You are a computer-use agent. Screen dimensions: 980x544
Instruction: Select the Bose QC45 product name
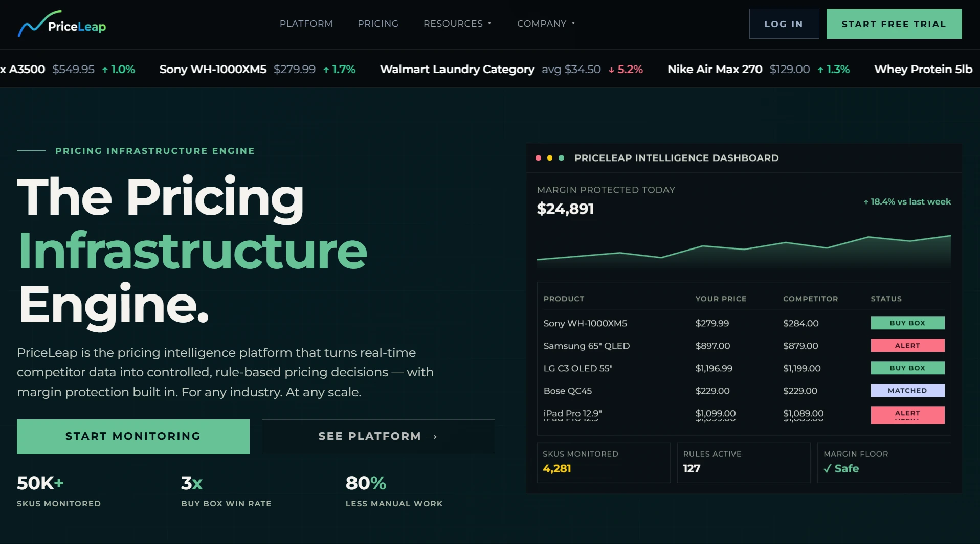[567, 391]
